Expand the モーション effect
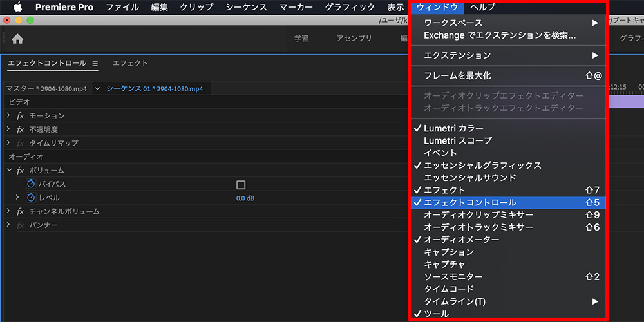This screenshot has height=322, width=644. pyautogui.click(x=8, y=115)
